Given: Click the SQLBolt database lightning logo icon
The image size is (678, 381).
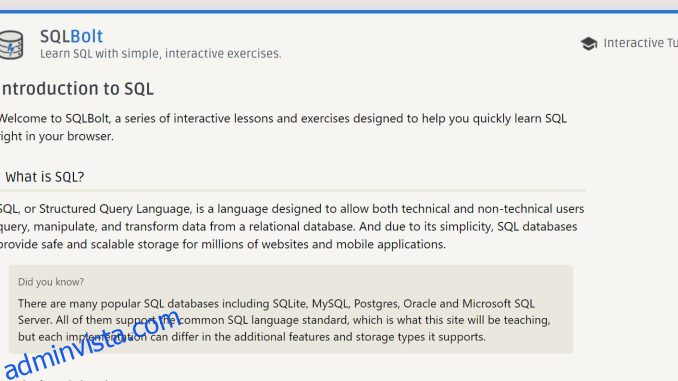Looking at the screenshot, I should pyautogui.click(x=11, y=45).
